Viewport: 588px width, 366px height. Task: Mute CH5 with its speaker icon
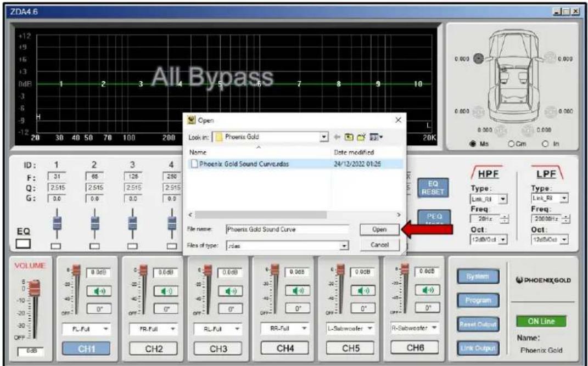click(x=362, y=291)
